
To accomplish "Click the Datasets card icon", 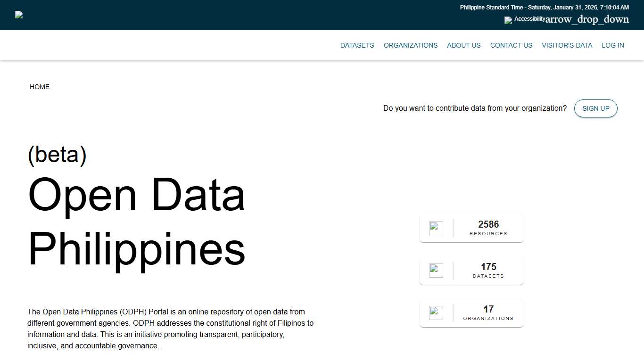I will (x=436, y=271).
